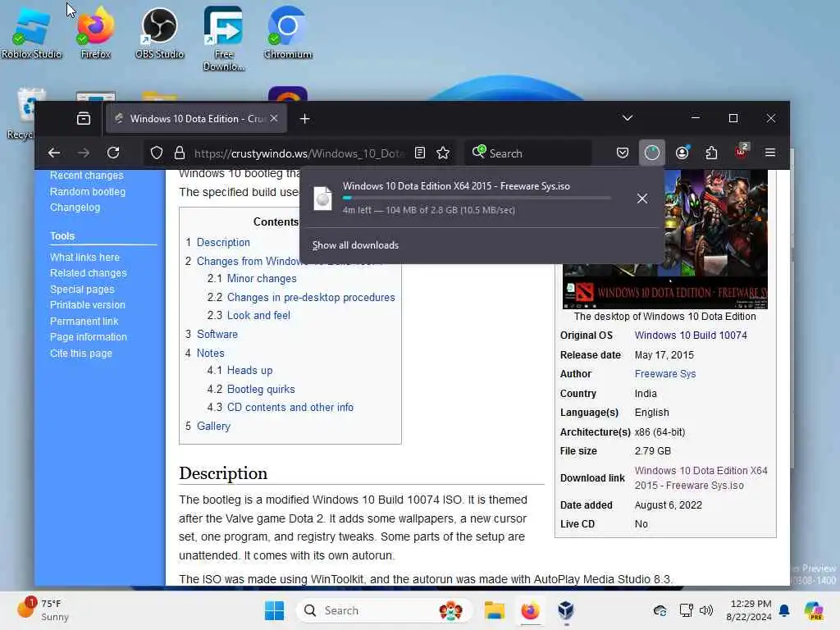
Task: Open tracking protection shield icon
Action: click(x=157, y=153)
